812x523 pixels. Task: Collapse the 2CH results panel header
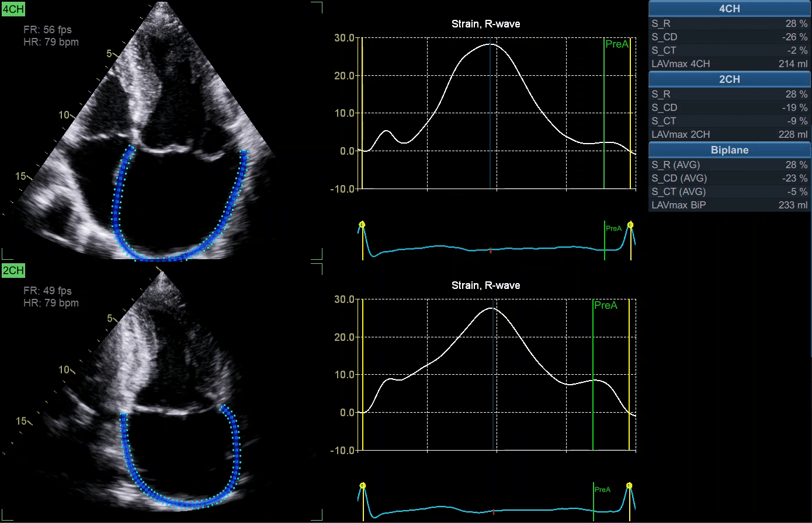click(x=729, y=79)
